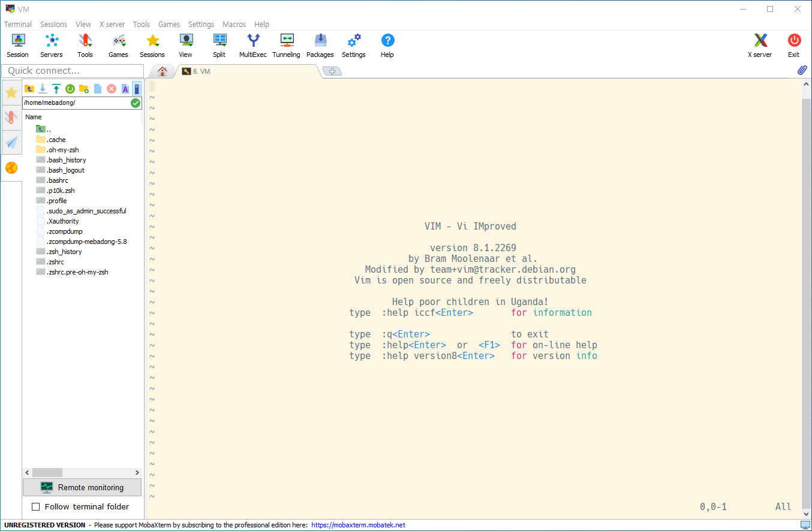812x531 pixels.
Task: Click the red Exit power icon
Action: (794, 46)
